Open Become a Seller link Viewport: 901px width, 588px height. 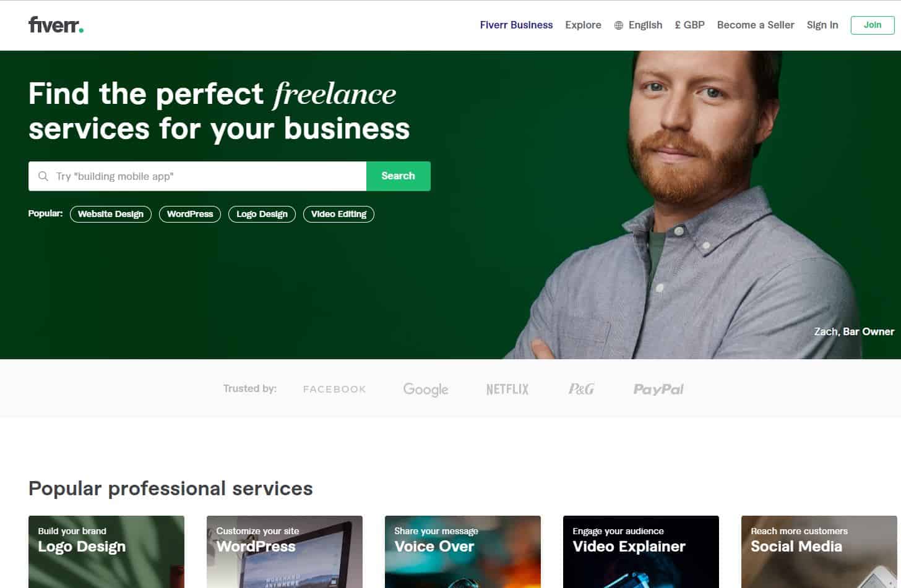pyautogui.click(x=756, y=25)
